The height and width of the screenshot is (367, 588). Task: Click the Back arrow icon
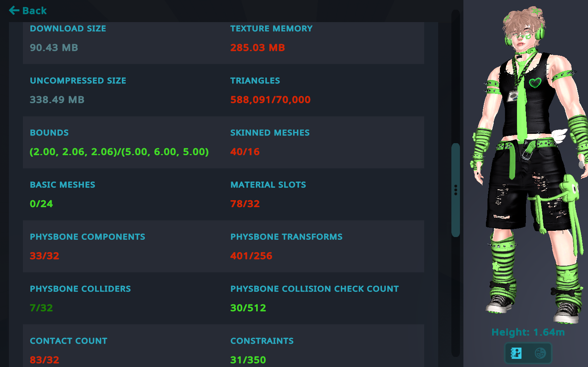tap(14, 10)
